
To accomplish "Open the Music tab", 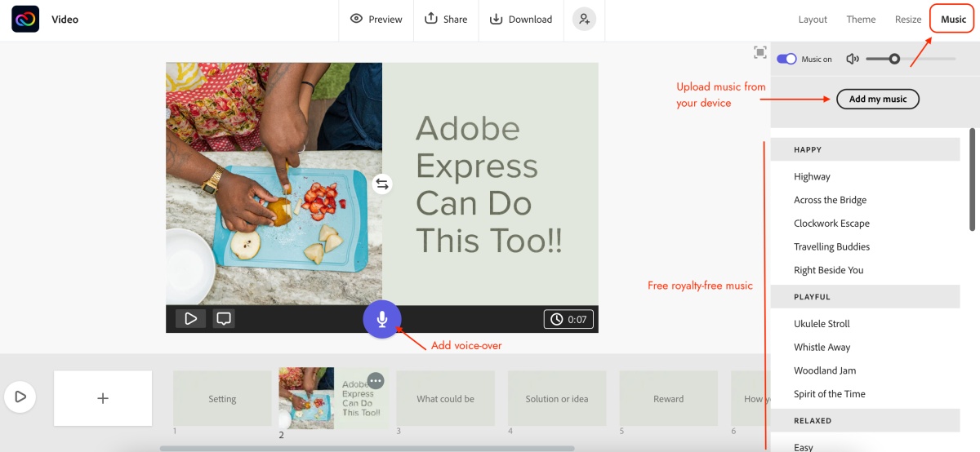I will pyautogui.click(x=953, y=19).
